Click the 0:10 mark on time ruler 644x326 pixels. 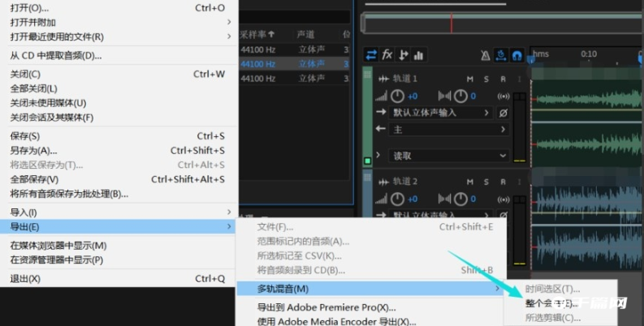coord(589,54)
